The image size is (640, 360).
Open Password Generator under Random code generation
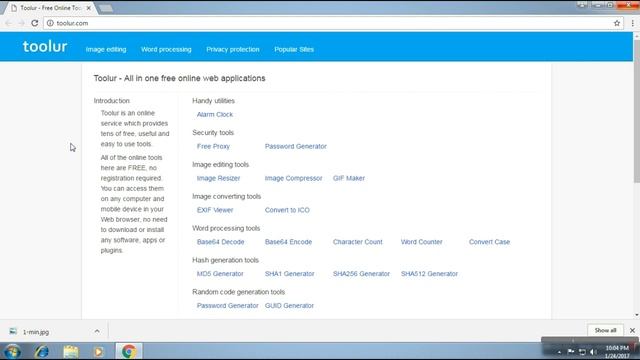[x=227, y=306]
